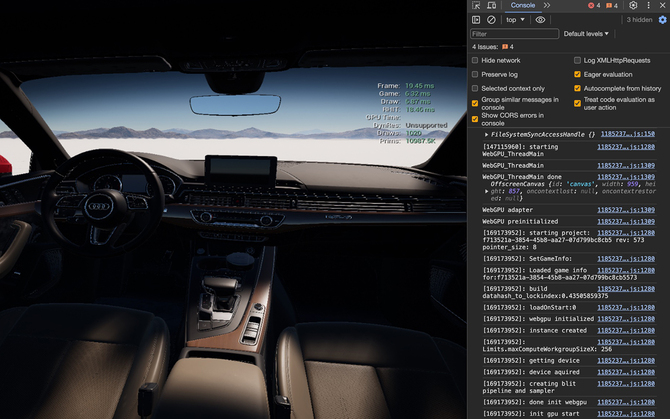This screenshot has width=670, height=419.
Task: Open source link for FileSystemSyncAccessHandle entry
Action: (x=627, y=134)
